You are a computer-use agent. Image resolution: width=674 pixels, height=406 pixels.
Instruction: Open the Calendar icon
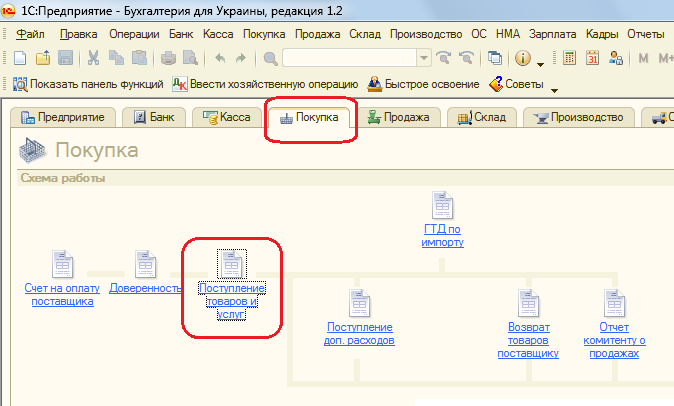click(592, 58)
